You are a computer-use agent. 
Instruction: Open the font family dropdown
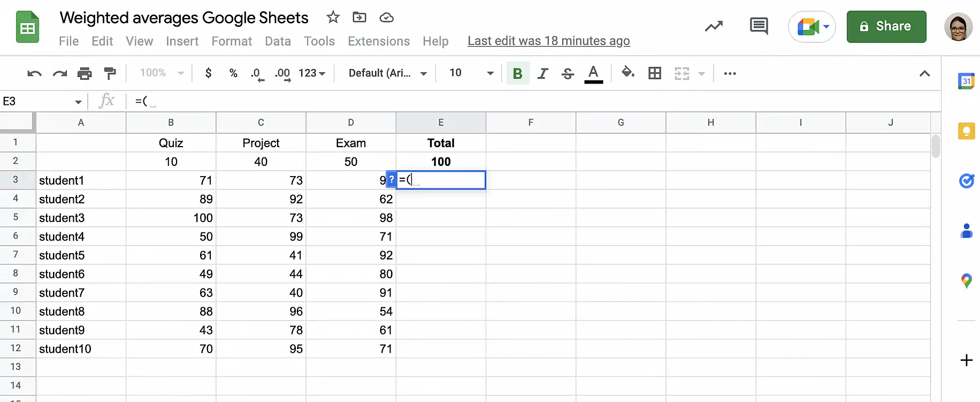pyautogui.click(x=387, y=73)
